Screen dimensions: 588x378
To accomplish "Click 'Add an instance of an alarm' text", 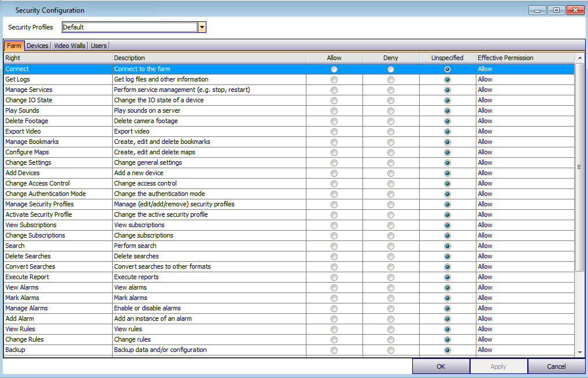I will coord(153,318).
